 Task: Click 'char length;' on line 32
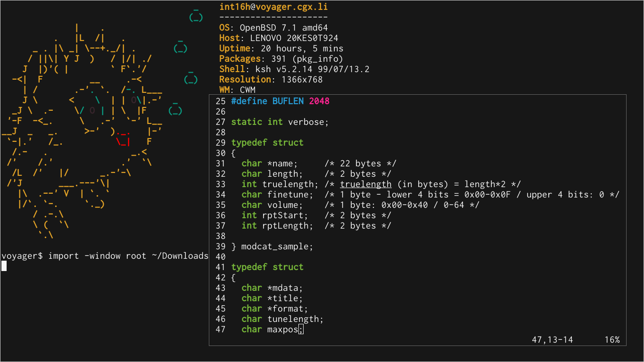pos(272,174)
